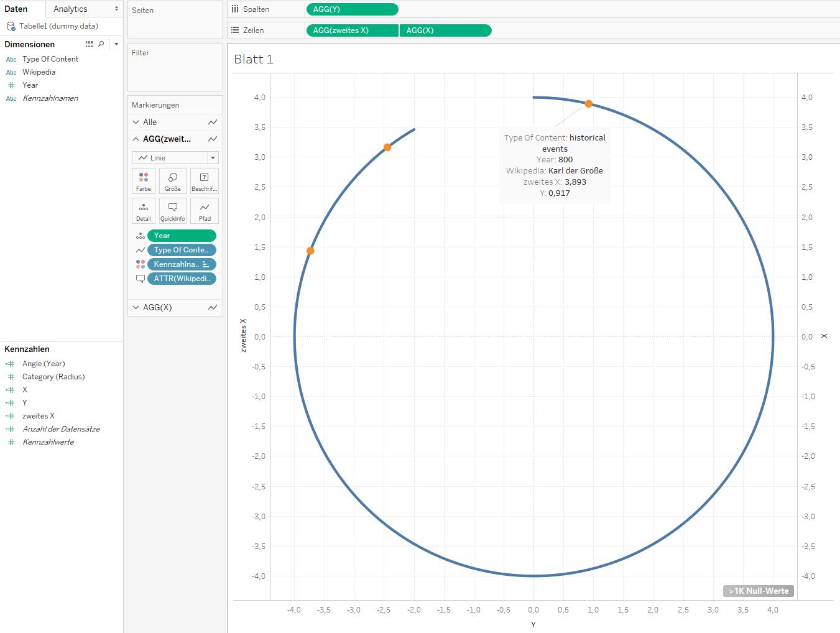The width and height of the screenshot is (840, 633).
Task: Click the color dots icon left of Kennzahlna.. pill
Action: tap(141, 264)
